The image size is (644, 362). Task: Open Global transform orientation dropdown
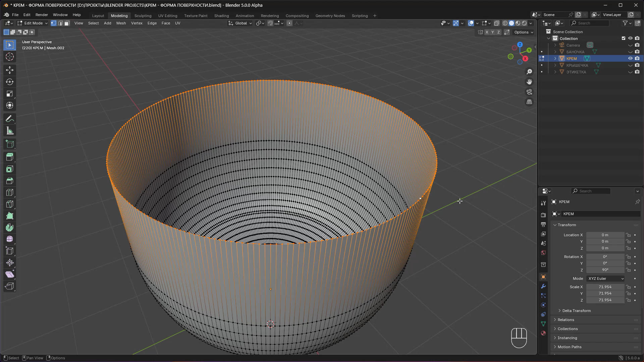pos(240,23)
